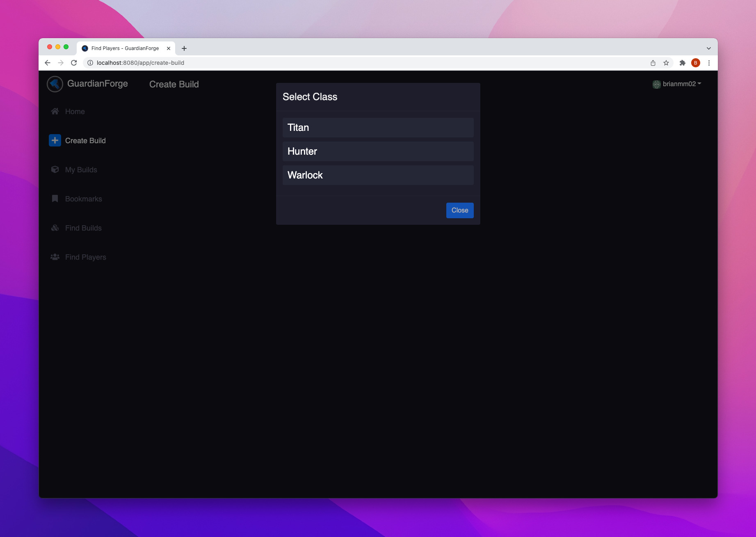Reload the page with the refresh icon
756x537 pixels.
point(74,63)
